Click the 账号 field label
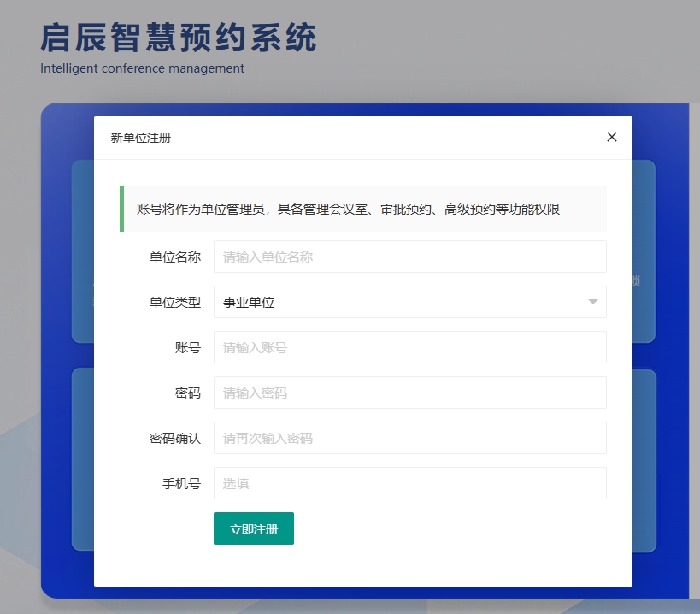Viewport: 700px width, 614px height. click(187, 347)
